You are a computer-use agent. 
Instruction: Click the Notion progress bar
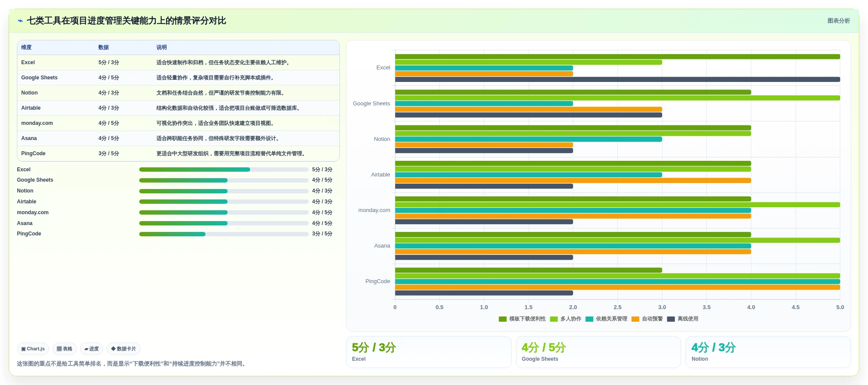(224, 191)
